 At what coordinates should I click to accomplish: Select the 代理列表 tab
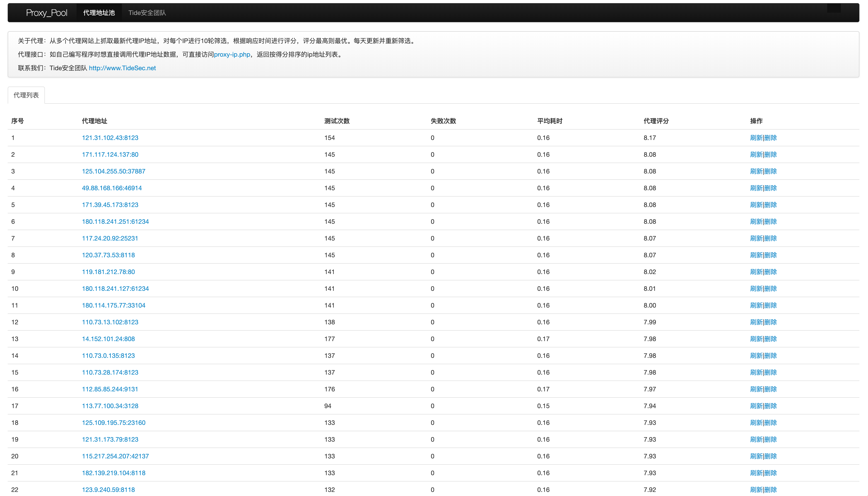(x=26, y=95)
